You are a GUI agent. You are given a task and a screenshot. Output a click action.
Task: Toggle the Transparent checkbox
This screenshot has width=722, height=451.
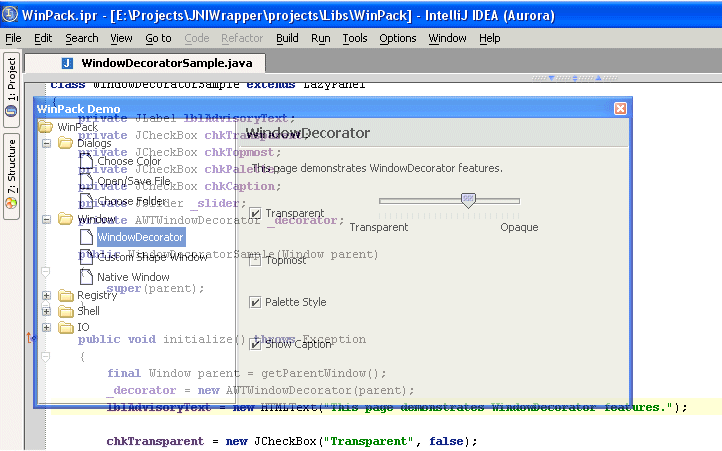(x=255, y=213)
